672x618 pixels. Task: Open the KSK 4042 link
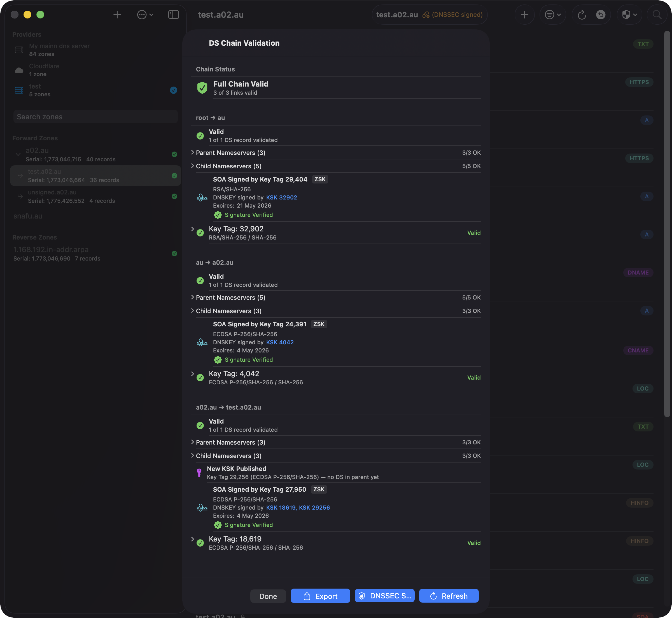280,342
